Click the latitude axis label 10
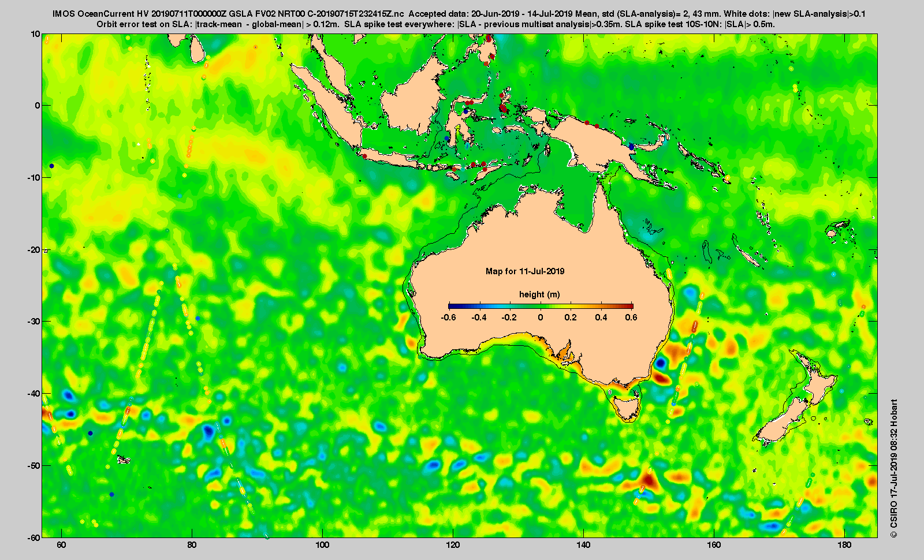 tap(36, 34)
